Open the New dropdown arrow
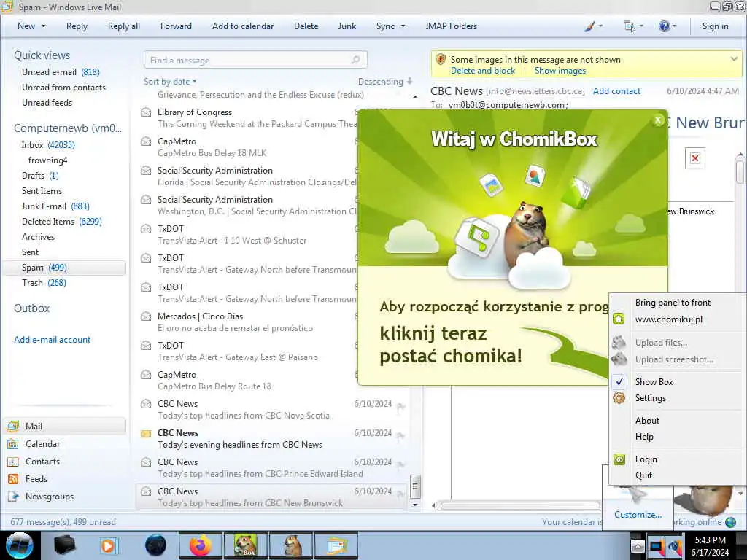Viewport: 747px width, 560px height. (x=43, y=26)
